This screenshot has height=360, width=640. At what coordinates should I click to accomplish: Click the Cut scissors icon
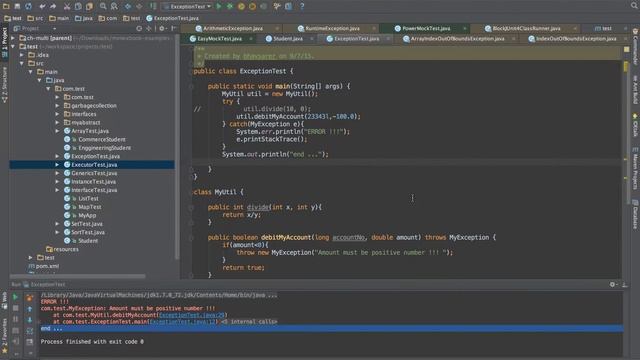[x=67, y=6]
